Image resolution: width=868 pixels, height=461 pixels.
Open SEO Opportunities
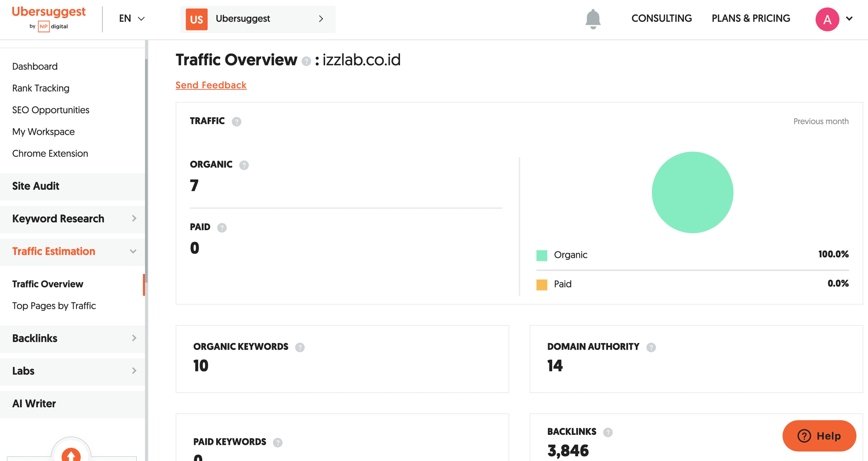pos(51,110)
